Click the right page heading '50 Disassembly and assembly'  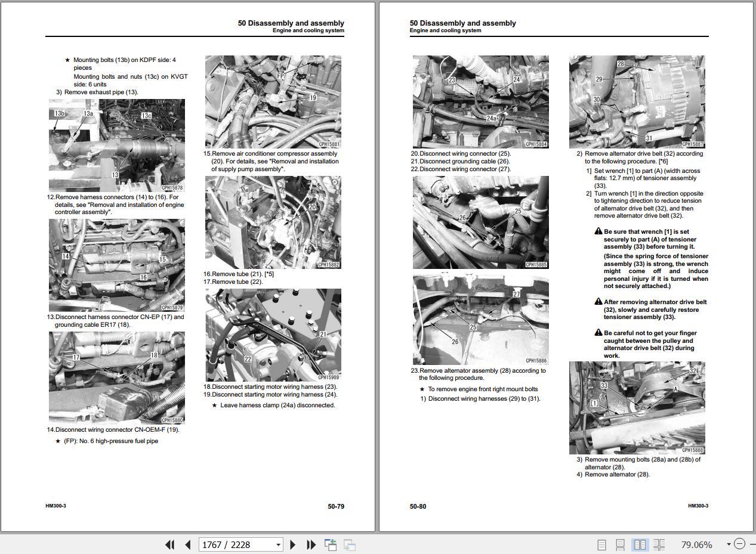[463, 23]
